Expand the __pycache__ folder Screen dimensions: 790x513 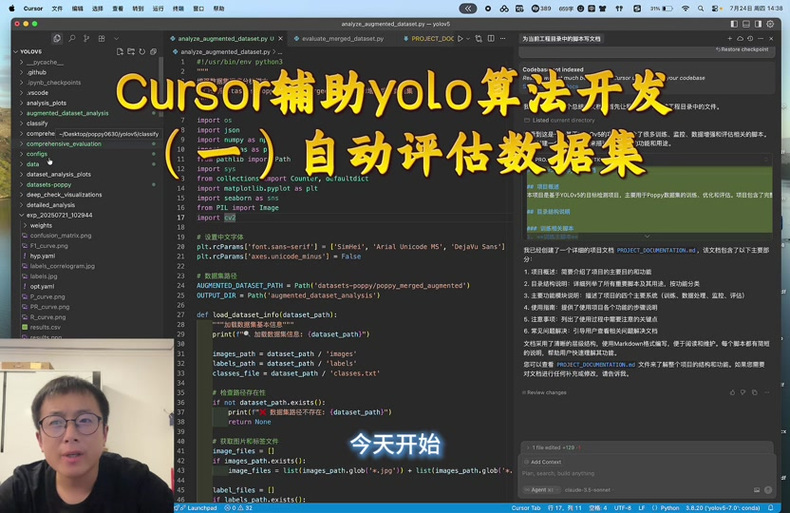tap(45, 62)
